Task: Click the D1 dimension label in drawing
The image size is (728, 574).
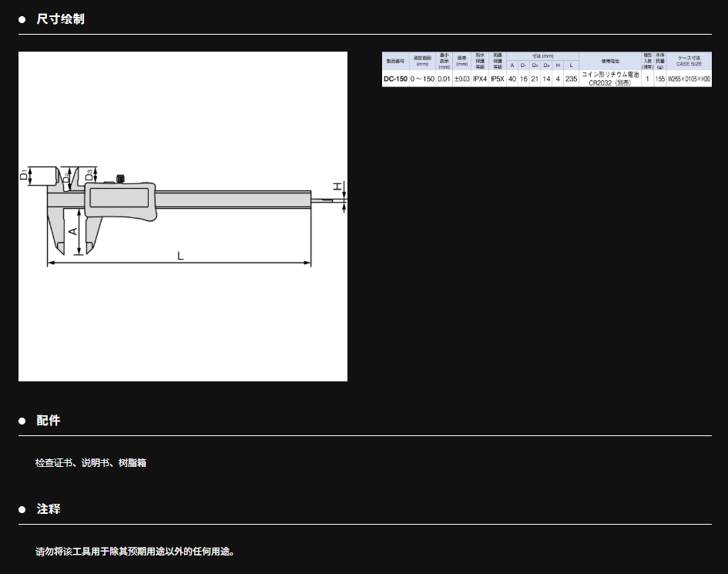Action: (x=25, y=176)
